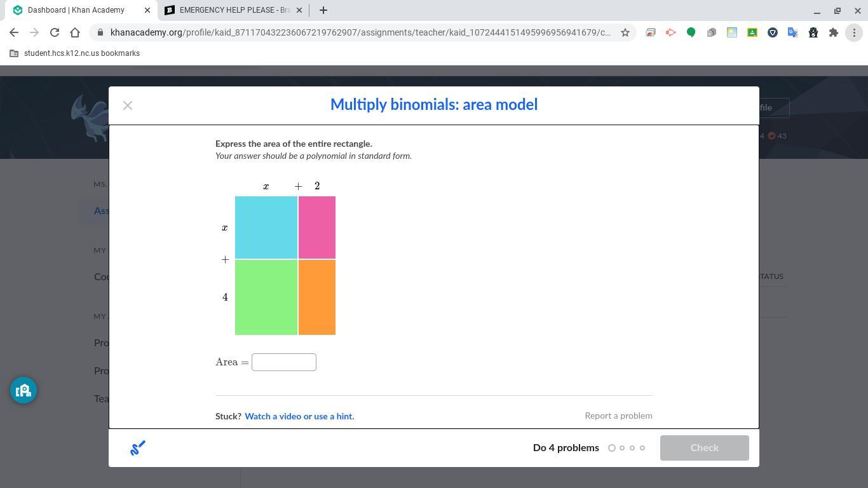Close the EMERGENCY HELP PLEASE tab
Image resolution: width=868 pixels, height=488 pixels.
(x=301, y=10)
